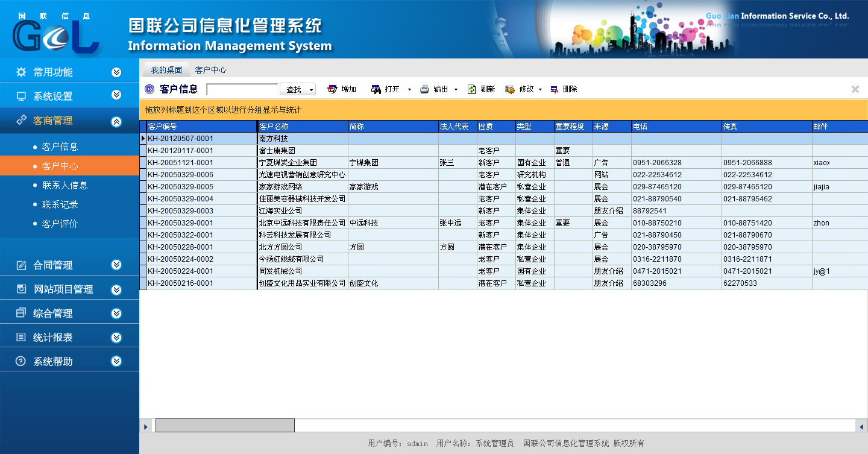Viewport: 868px width, 454px height.
Task: Click the GL company logo
Action: (x=55, y=34)
